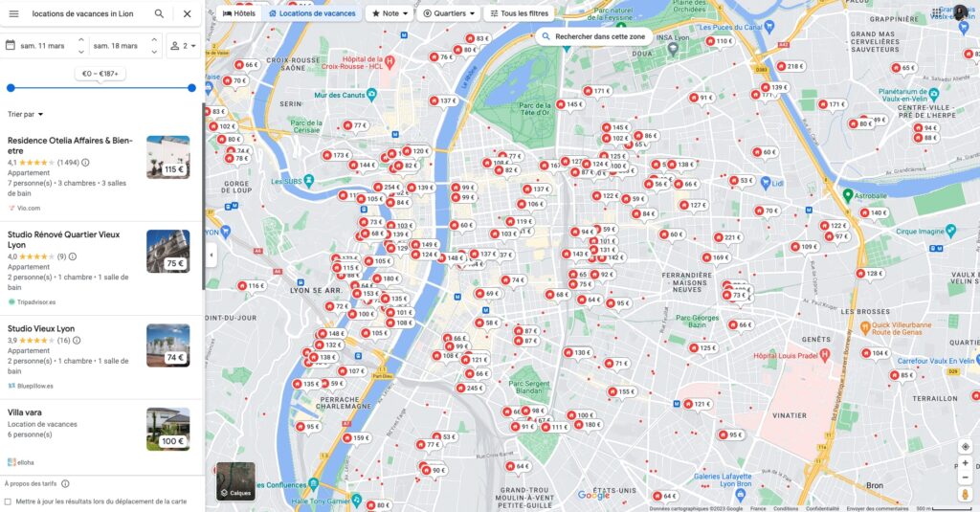Click the magnifier search icon

(160, 13)
